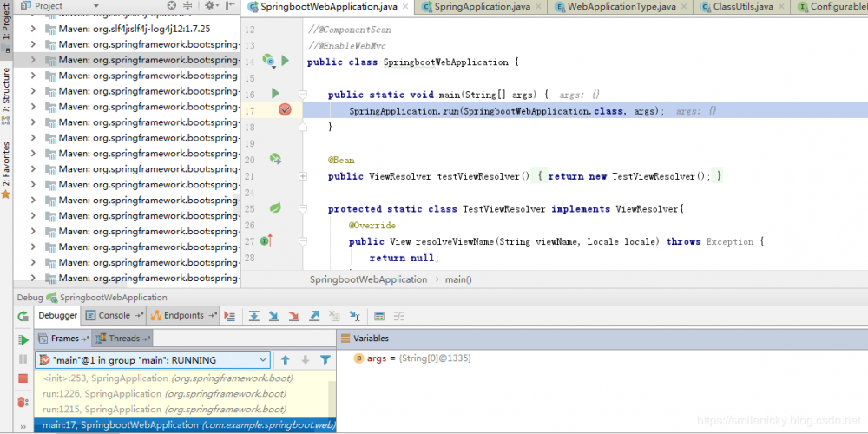Select the Frames tab
868x434 pixels.
63,338
